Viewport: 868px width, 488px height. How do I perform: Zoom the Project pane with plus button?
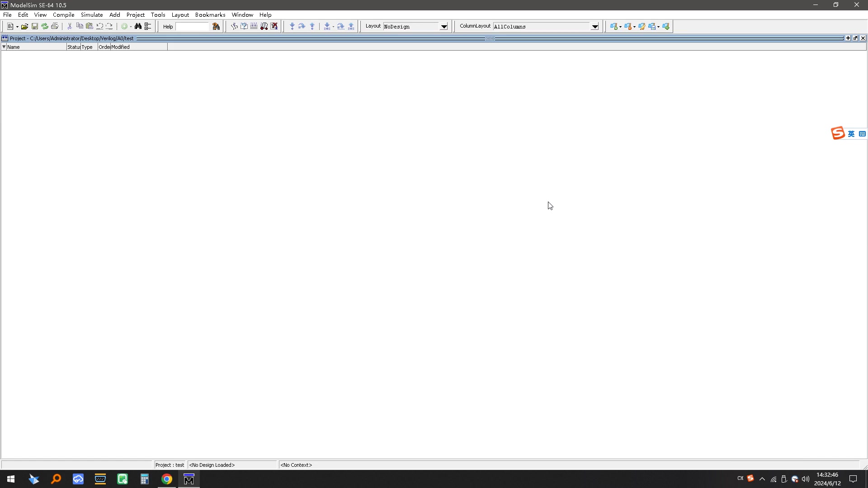848,38
